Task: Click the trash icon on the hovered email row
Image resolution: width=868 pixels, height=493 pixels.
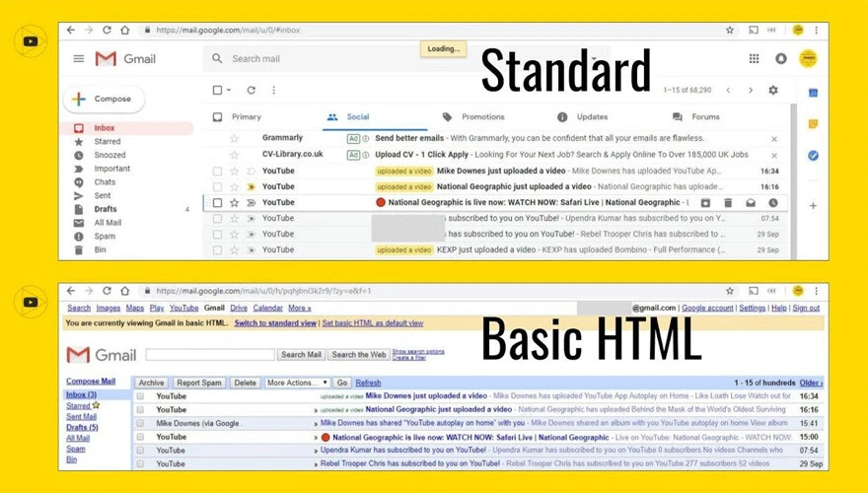Action: pyautogui.click(x=728, y=202)
